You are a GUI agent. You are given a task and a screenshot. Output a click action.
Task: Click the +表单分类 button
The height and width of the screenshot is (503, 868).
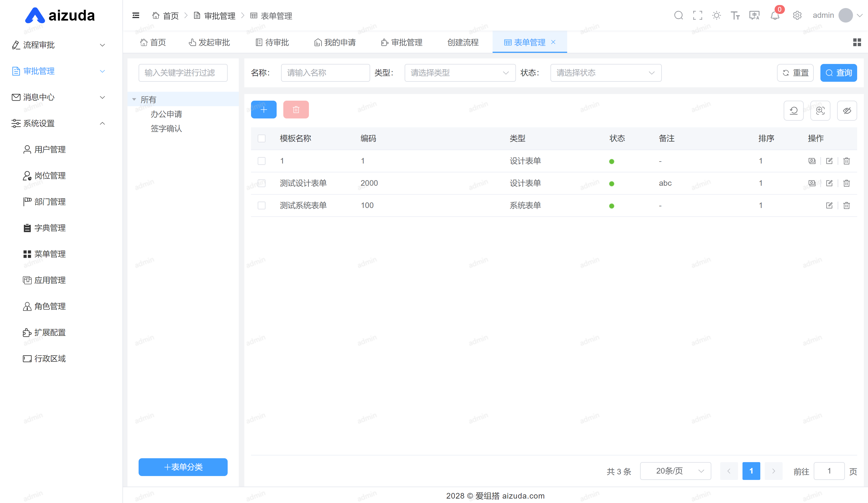click(183, 467)
